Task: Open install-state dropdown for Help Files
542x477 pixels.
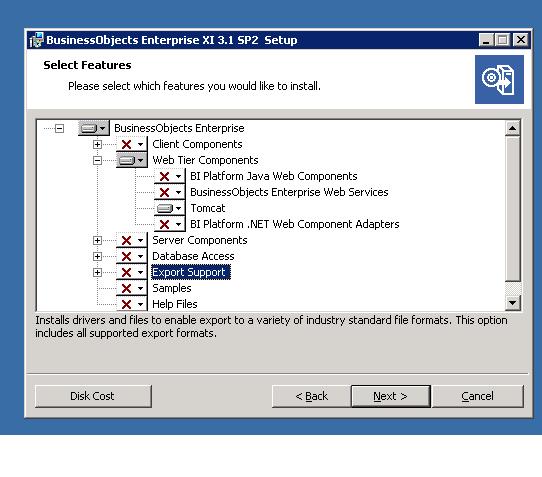Action: click(132, 304)
